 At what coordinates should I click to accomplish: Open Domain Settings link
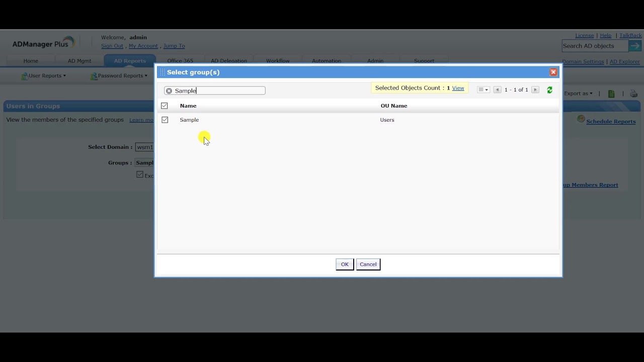point(583,62)
